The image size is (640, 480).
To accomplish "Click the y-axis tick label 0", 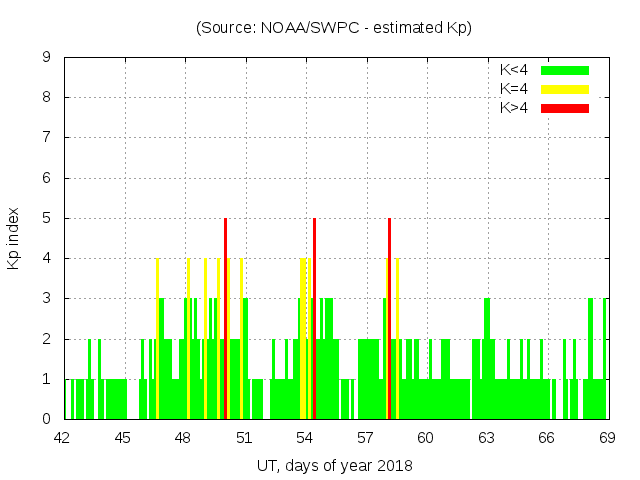I will [x=47, y=419].
